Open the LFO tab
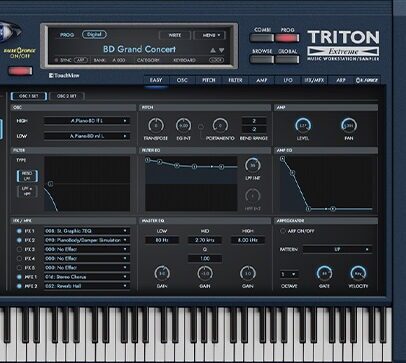Viewport: 406px width, 363px height. coord(288,80)
